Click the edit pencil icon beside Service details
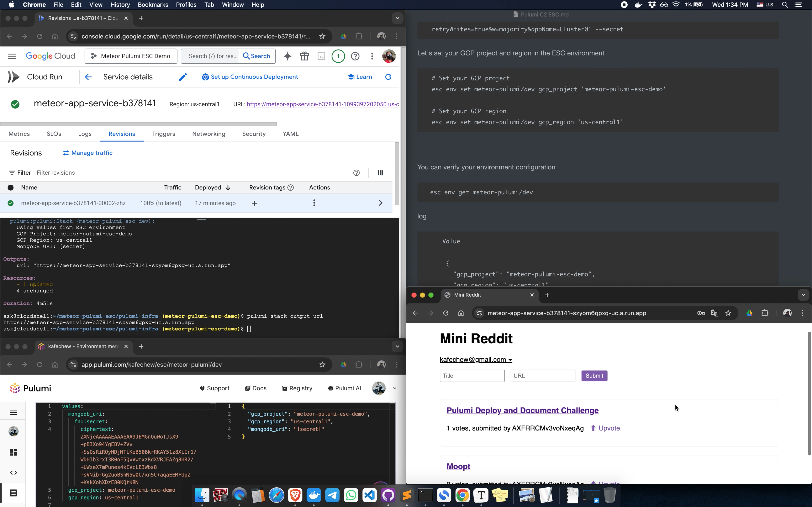812x507 pixels. click(x=183, y=77)
